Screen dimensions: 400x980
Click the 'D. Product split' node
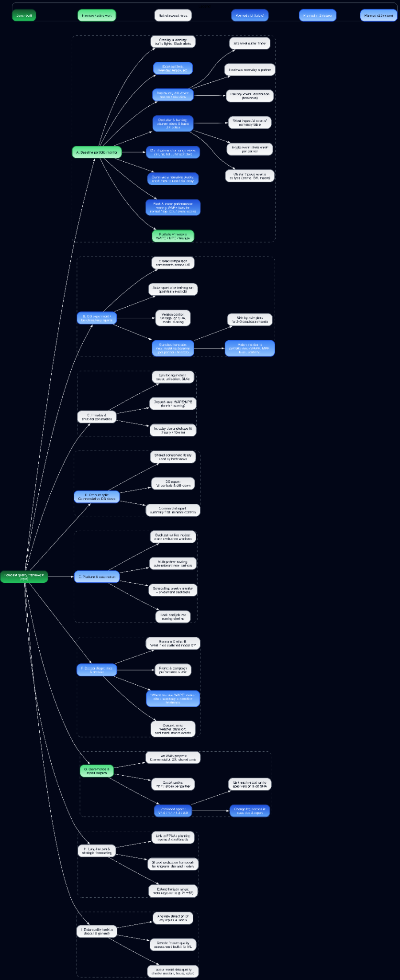(x=97, y=497)
